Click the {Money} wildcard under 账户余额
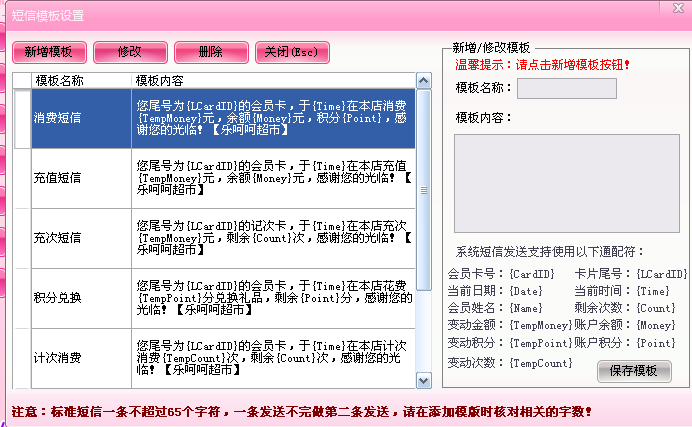 (x=656, y=326)
